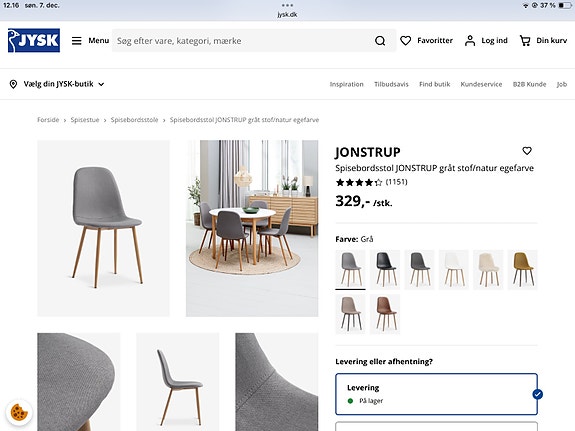
Task: Select the Levering delivery option
Action: point(436,394)
